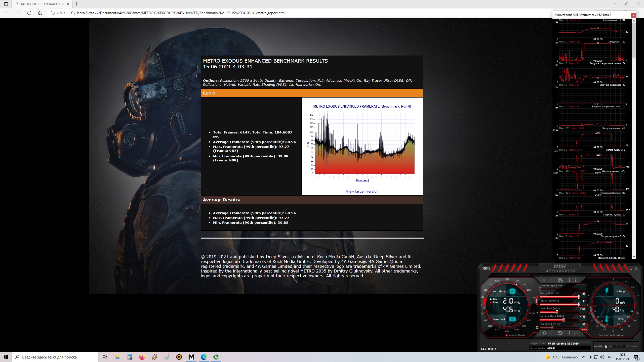
Task: Open View larger version link
Action: (362, 191)
